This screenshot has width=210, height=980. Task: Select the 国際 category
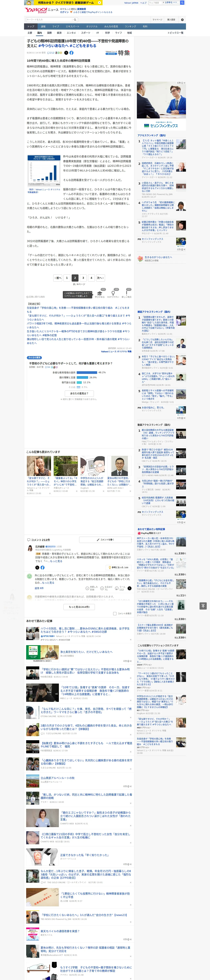tap(49, 33)
